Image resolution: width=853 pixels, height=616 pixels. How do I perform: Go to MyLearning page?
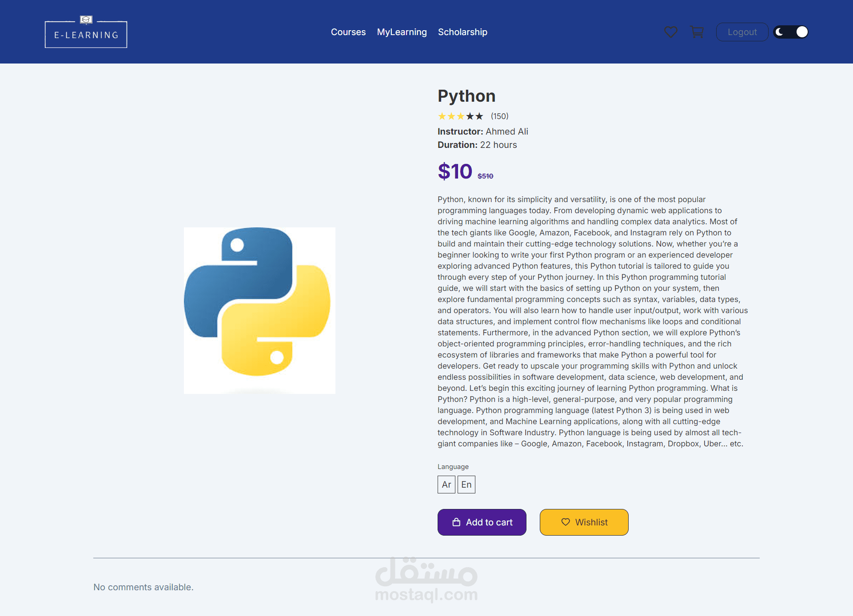[x=402, y=32]
